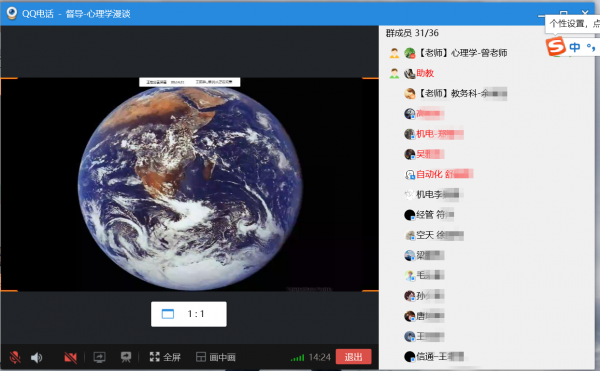Click the 群成员 31/36 header
Image resolution: width=600 pixels, height=371 pixels.
[x=412, y=33]
